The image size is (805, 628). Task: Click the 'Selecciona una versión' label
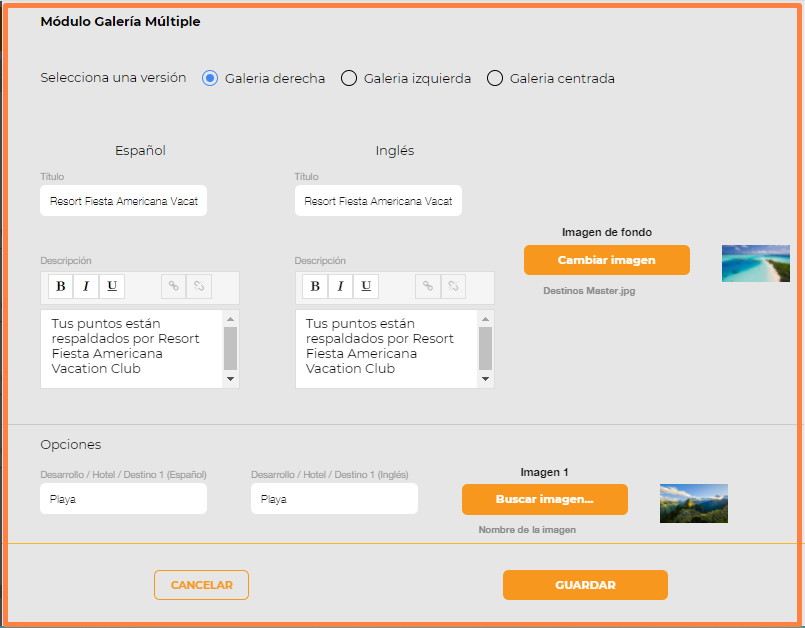tap(113, 78)
